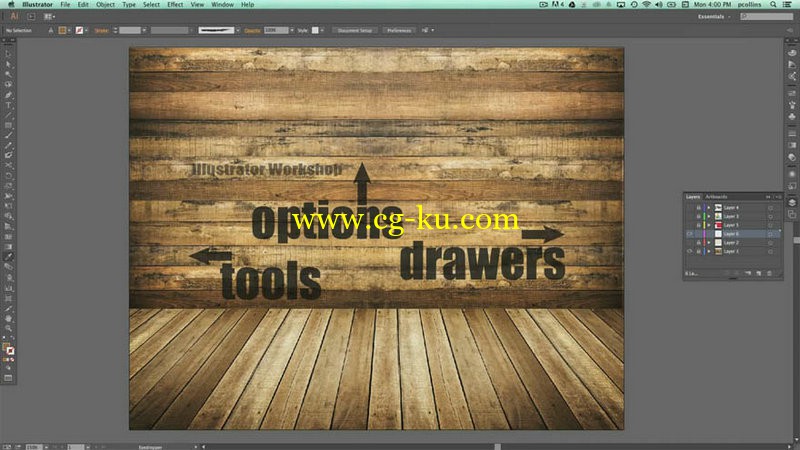
Task: Expand Layer 4 disclosure triangle
Action: click(x=709, y=208)
